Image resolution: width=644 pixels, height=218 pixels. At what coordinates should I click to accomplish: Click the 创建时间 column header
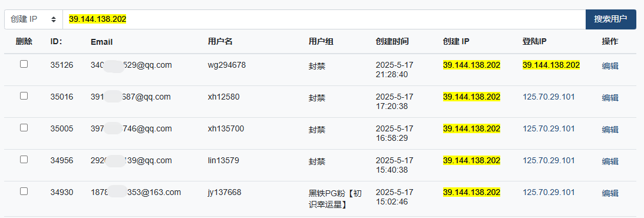[392, 41]
